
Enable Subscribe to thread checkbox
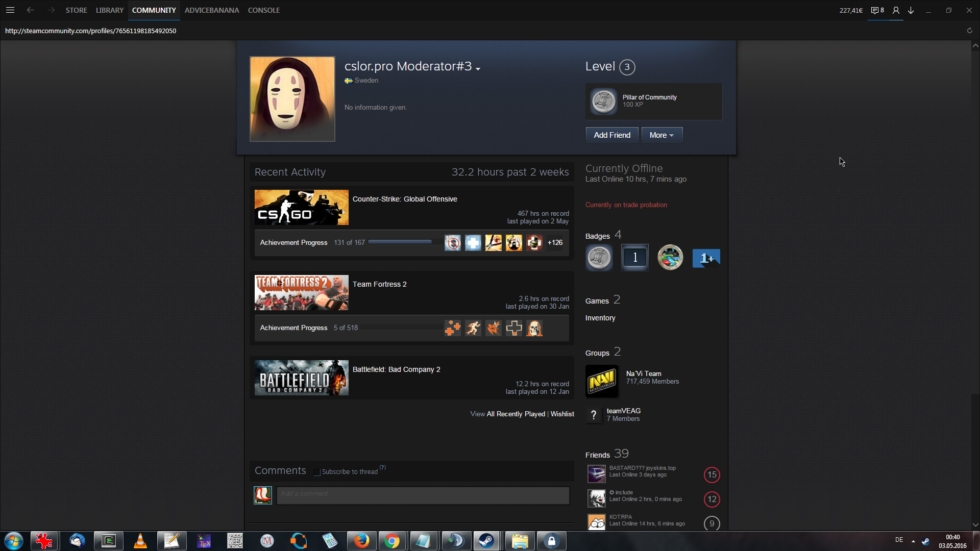click(x=317, y=472)
